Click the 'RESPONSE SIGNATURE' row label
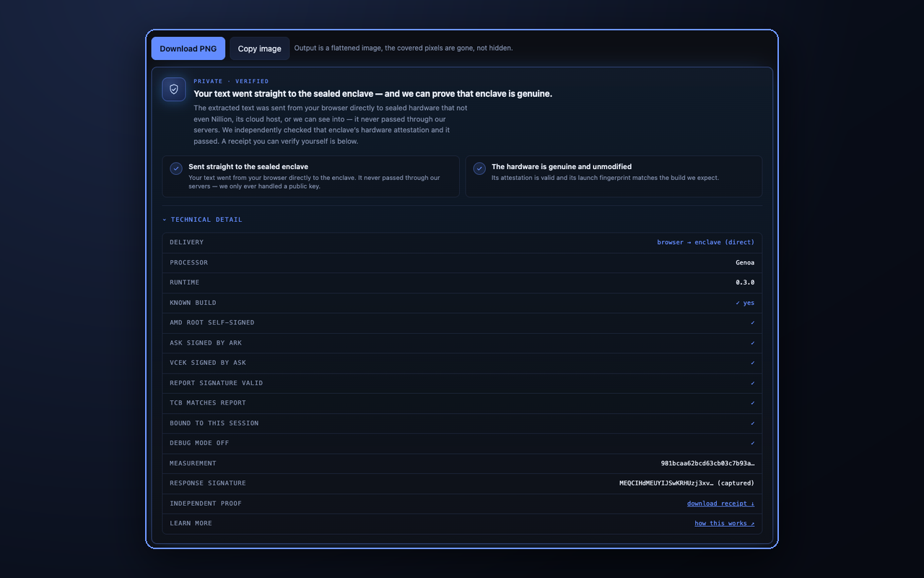The width and height of the screenshot is (924, 578). pyautogui.click(x=208, y=483)
